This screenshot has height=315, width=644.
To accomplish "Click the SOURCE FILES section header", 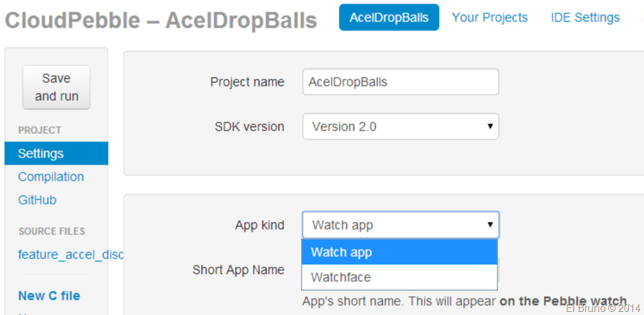I will 52,231.
